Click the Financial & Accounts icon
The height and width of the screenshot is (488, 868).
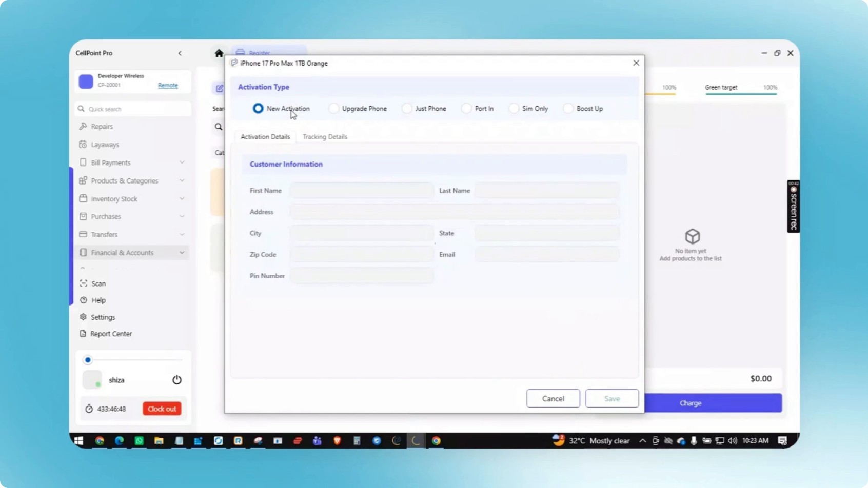(83, 253)
